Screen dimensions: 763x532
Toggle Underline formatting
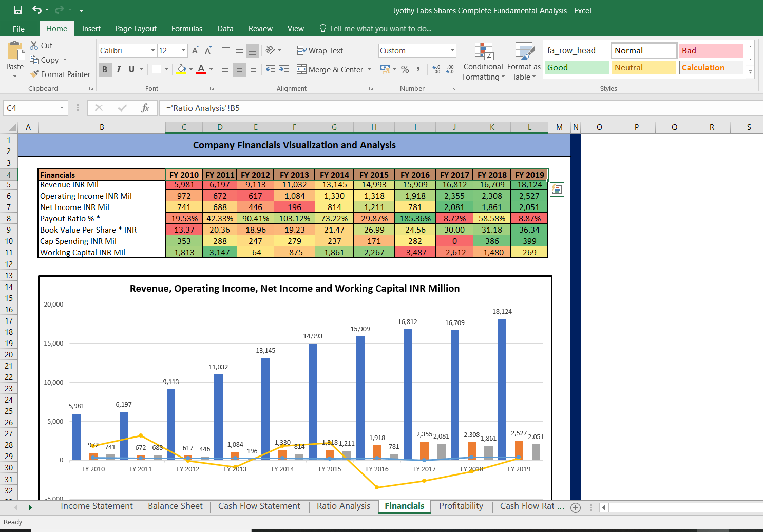132,69
